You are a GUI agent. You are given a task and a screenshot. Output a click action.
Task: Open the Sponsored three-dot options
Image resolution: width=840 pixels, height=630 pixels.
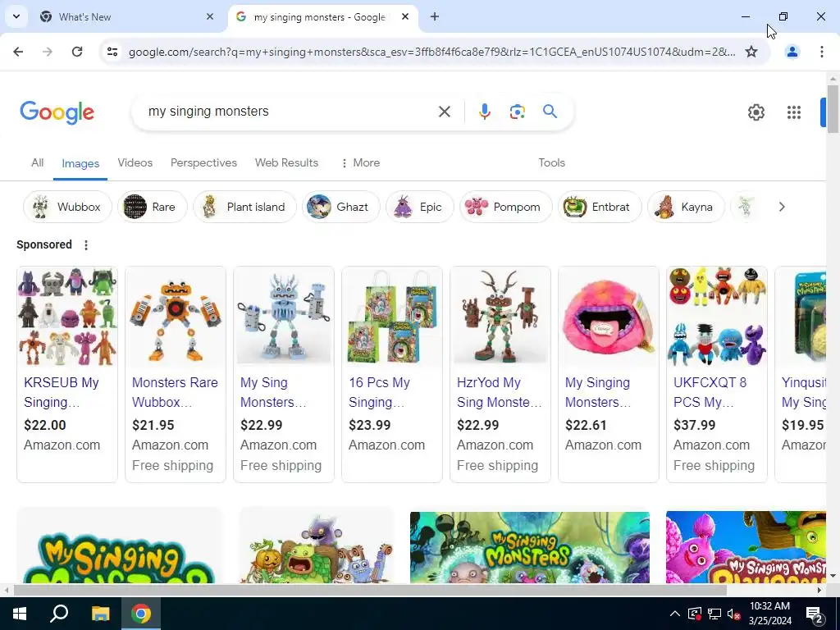pyautogui.click(x=86, y=244)
